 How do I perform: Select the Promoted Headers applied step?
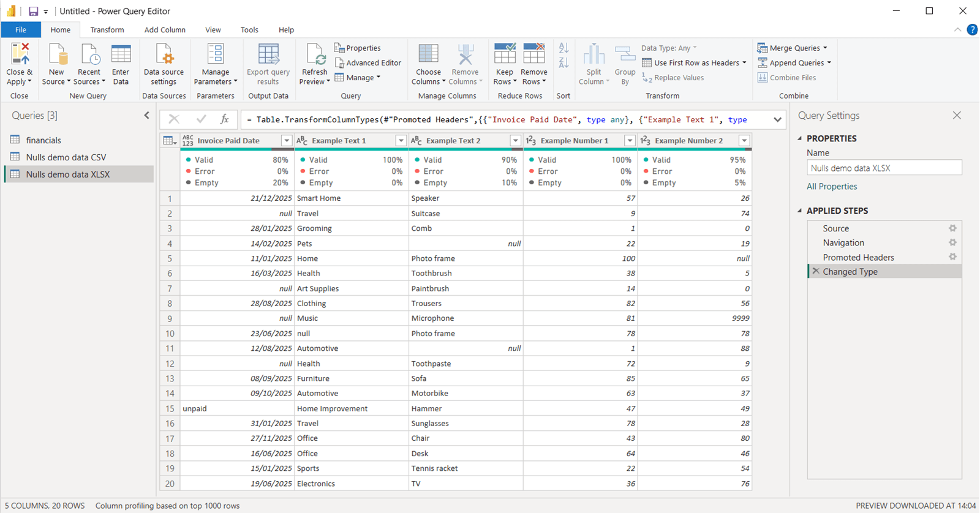click(x=884, y=257)
